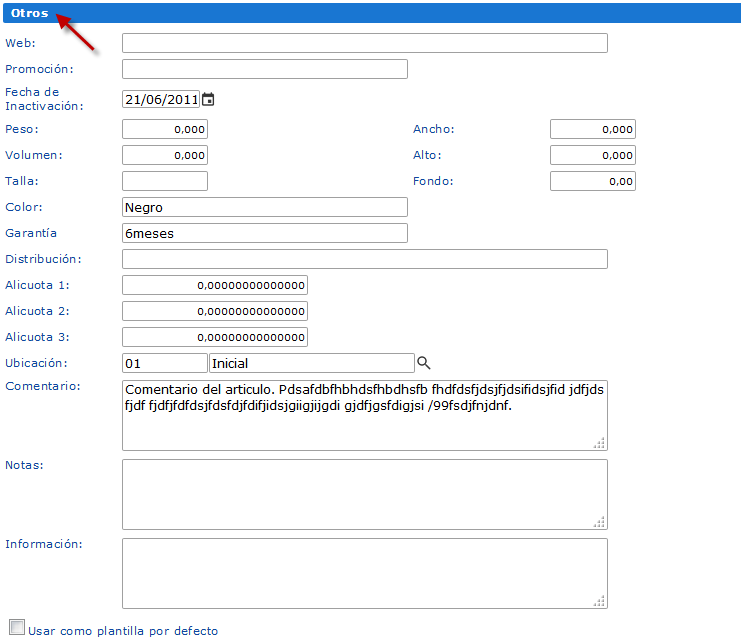Click the Distribución input field
Image resolution: width=741 pixels, height=641 pixels.
coord(365,259)
